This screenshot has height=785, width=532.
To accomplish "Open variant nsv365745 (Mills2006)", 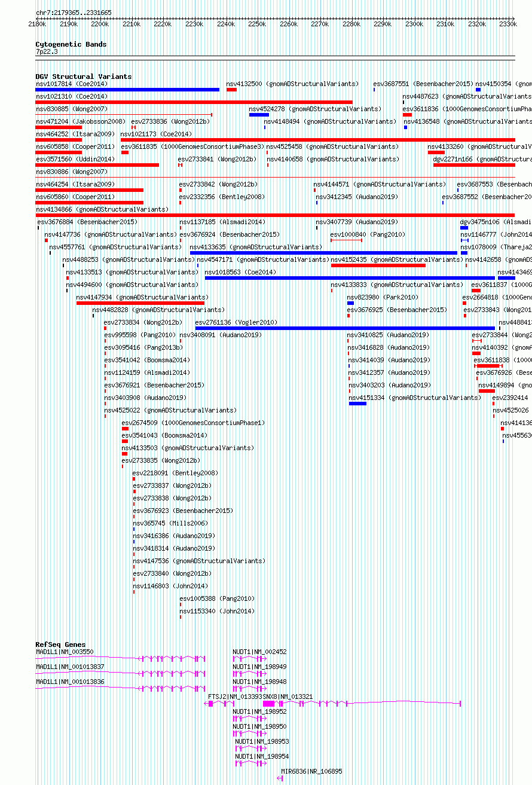I will tap(169, 523).
